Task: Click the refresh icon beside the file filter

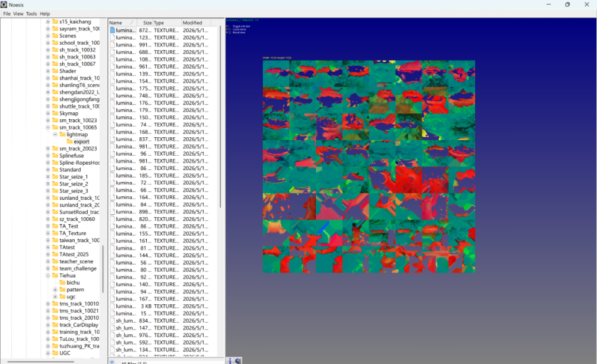Action: [x=112, y=362]
